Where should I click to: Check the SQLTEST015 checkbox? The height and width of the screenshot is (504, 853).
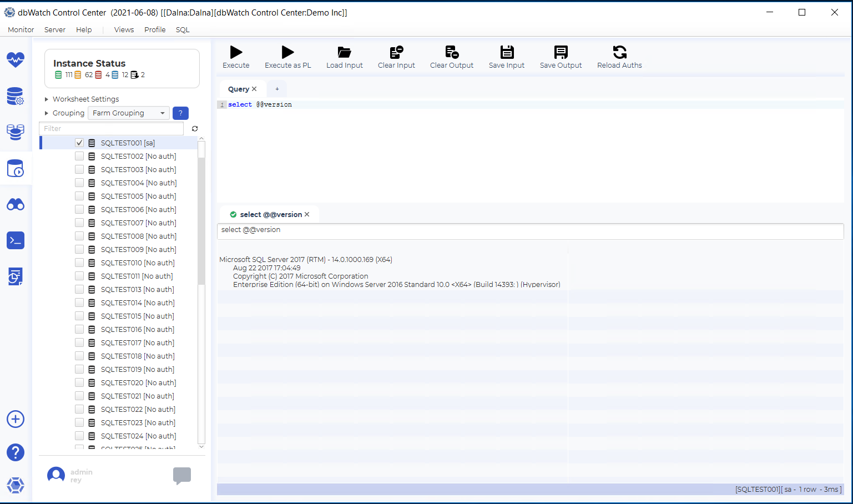(x=79, y=316)
